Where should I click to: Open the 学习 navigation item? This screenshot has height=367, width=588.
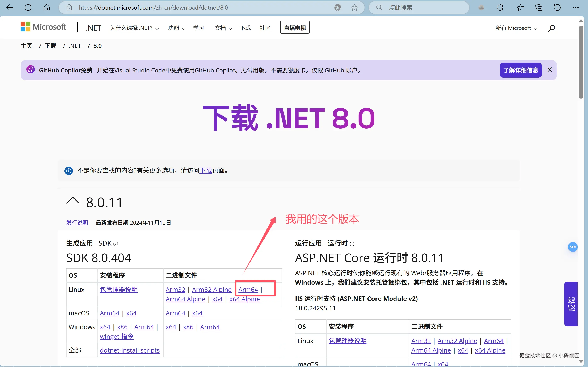[198, 28]
